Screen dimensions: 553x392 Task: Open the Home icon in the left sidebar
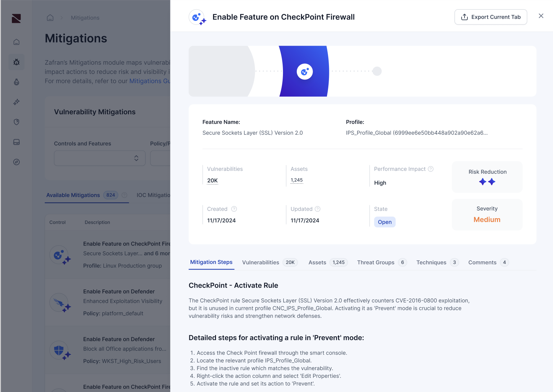pos(16,42)
